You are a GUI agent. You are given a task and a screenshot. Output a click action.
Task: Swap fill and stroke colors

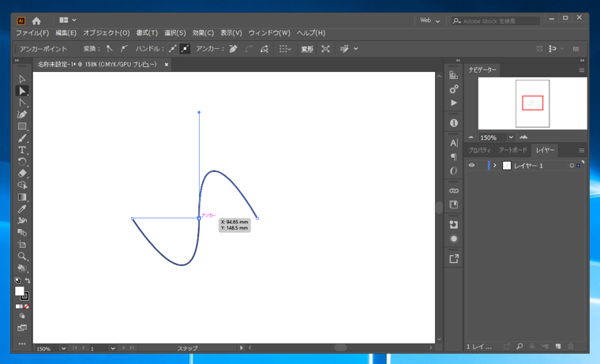click(28, 281)
